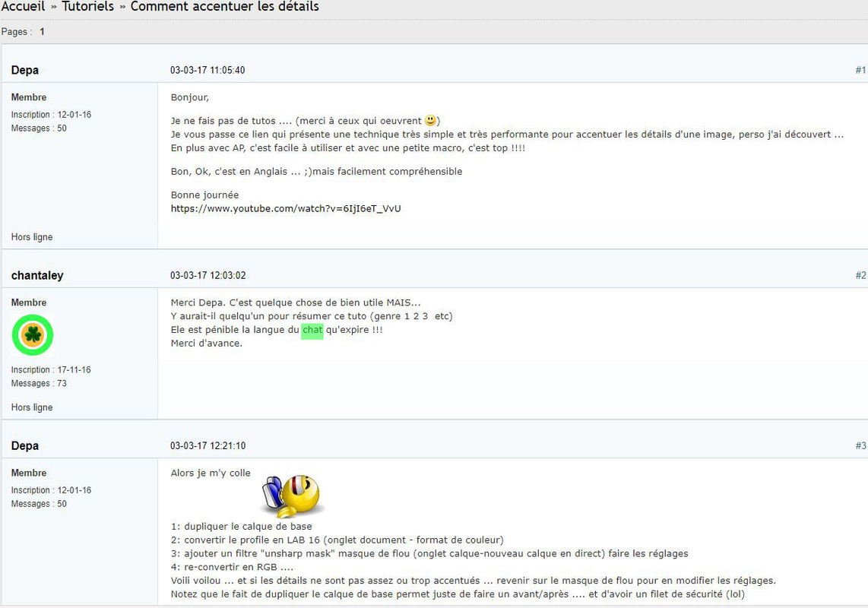868x608 pixels.
Task: Click Merci d'avance line
Action: 207,344
